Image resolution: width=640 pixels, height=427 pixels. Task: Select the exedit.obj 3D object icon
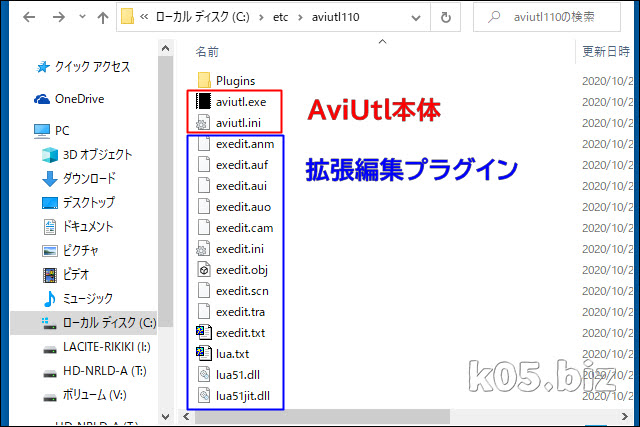tap(204, 269)
